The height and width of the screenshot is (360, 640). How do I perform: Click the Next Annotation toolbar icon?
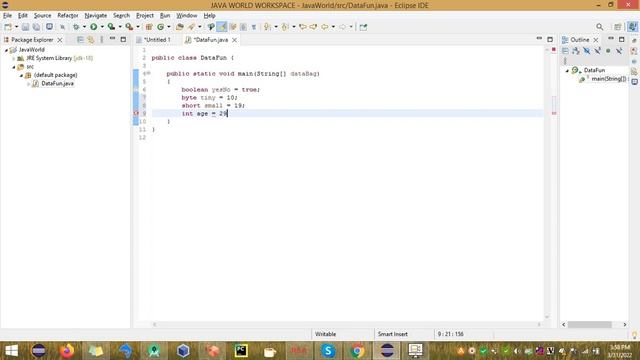click(x=267, y=27)
